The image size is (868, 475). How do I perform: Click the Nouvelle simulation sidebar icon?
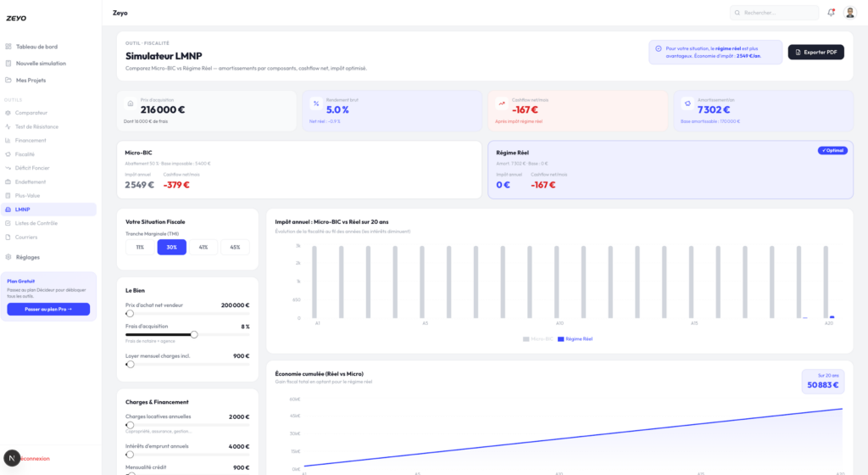[x=8, y=64]
